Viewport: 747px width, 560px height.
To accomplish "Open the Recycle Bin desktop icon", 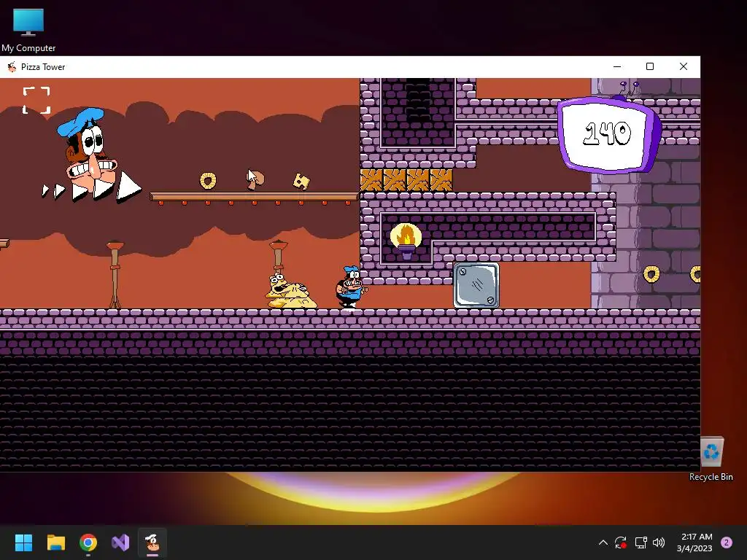I will (711, 459).
